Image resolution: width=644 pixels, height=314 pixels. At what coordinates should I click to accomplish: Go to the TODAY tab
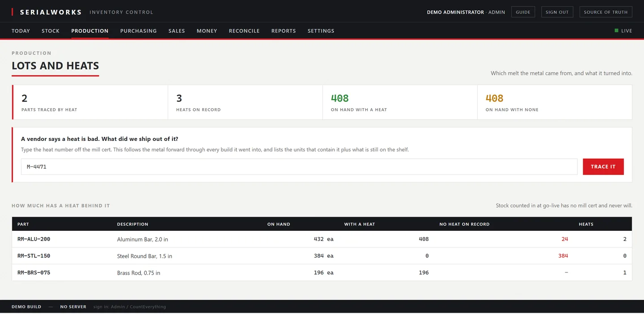pos(21,31)
